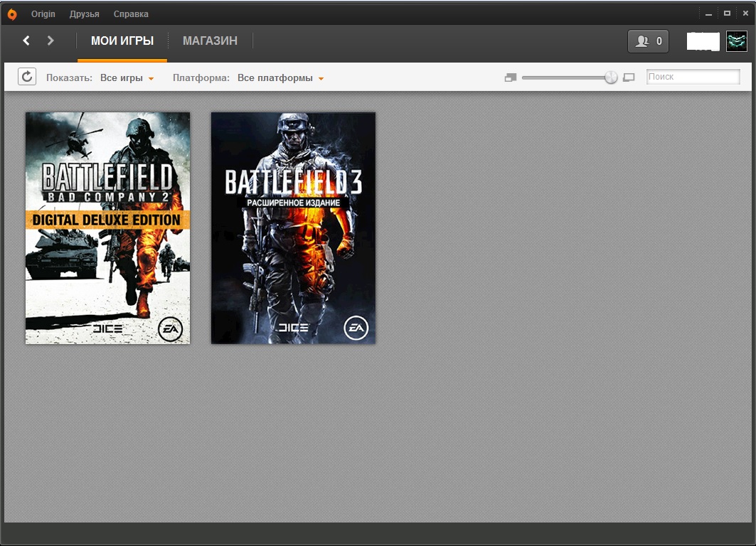The height and width of the screenshot is (546, 756).
Task: Go forward with the right arrow
Action: (x=50, y=41)
